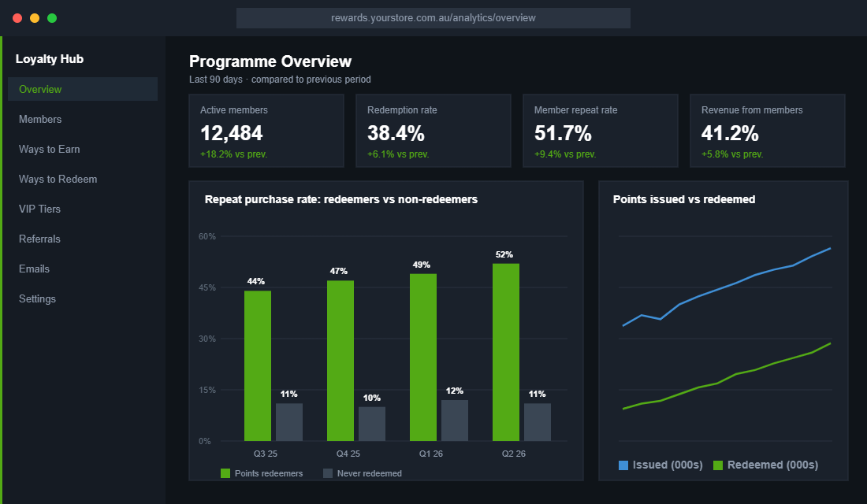Click the '51.7%' repeat rate value

point(563,133)
